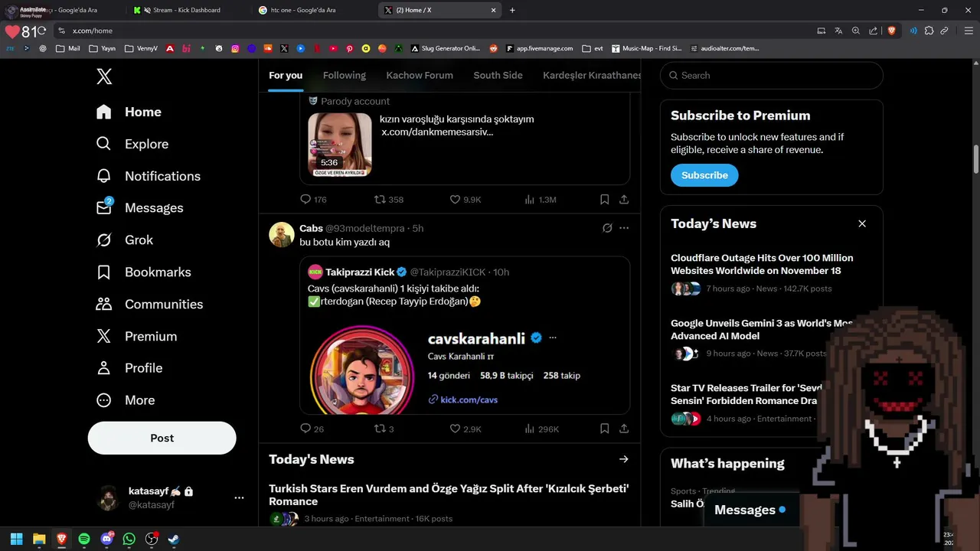The image size is (980, 551).
Task: Open Spotify from the taskbar
Action: pos(84,539)
